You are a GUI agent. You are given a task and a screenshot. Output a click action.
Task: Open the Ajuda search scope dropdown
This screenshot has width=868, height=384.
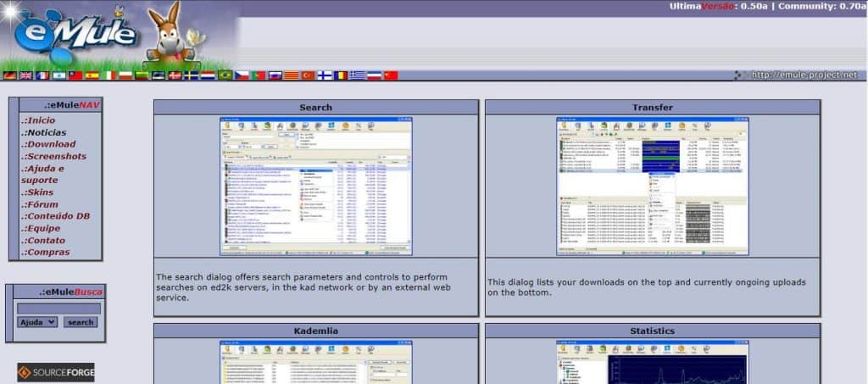coord(37,322)
